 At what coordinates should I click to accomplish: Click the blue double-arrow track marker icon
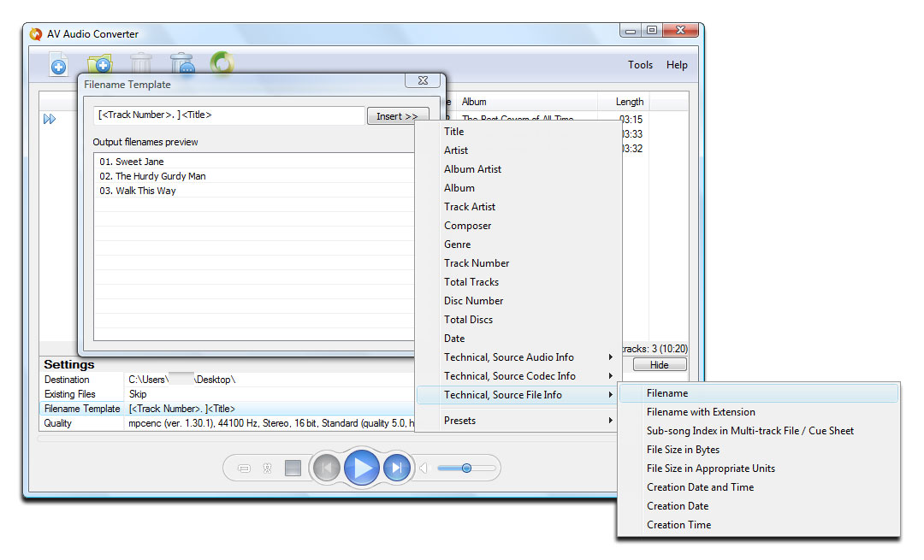[50, 119]
